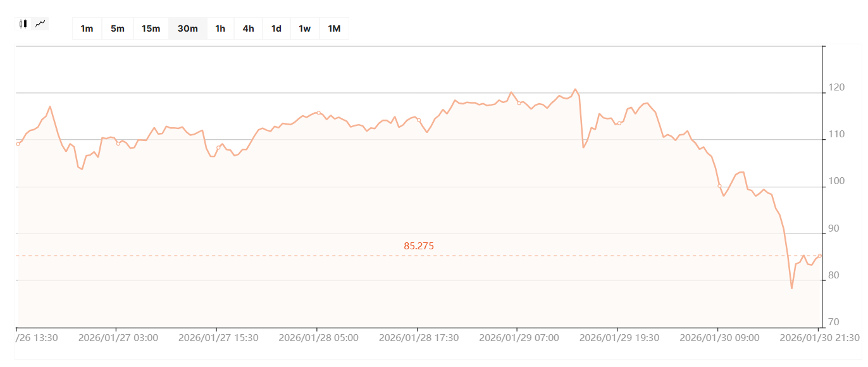868x367 pixels.
Task: Click the 85.275 current price label
Action: pos(419,246)
